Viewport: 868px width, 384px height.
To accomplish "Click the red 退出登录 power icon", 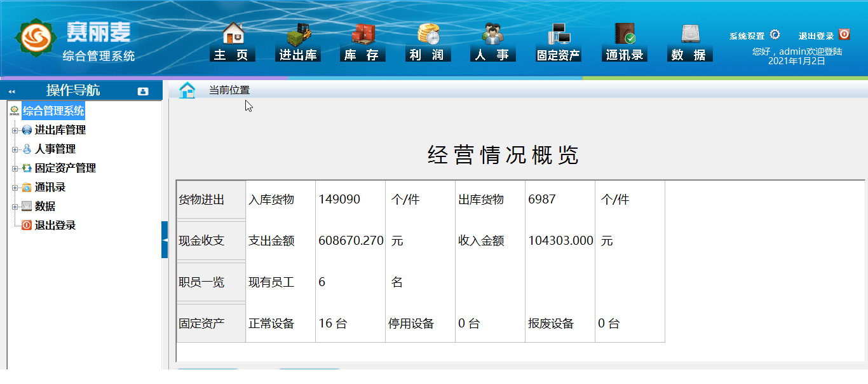I will coord(844,35).
